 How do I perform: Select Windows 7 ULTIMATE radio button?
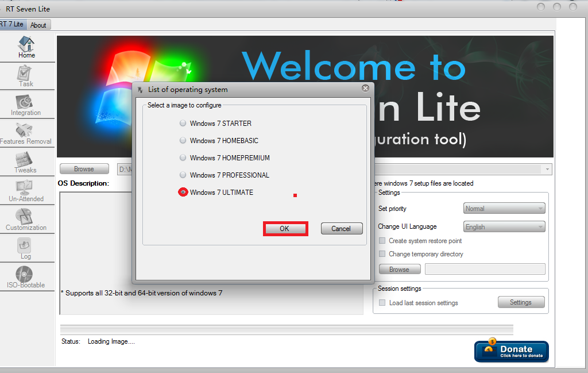point(183,192)
